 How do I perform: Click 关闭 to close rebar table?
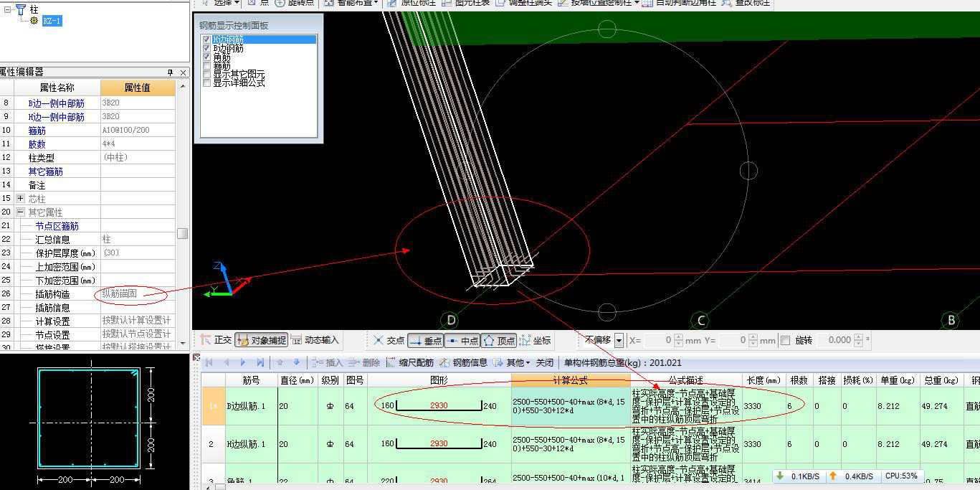pos(545,362)
